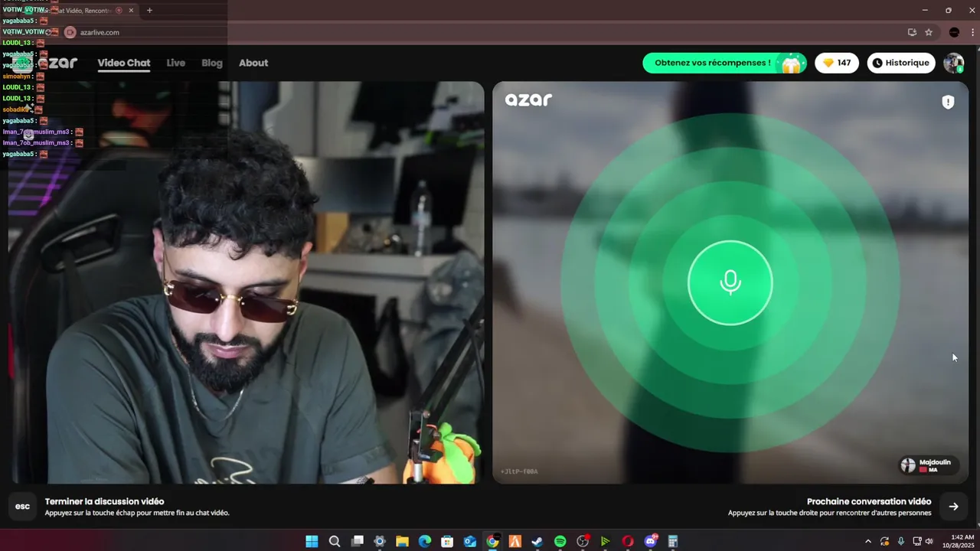The image size is (980, 551).
Task: Click Obtenez vos récompenses button
Action: pyautogui.click(x=724, y=63)
